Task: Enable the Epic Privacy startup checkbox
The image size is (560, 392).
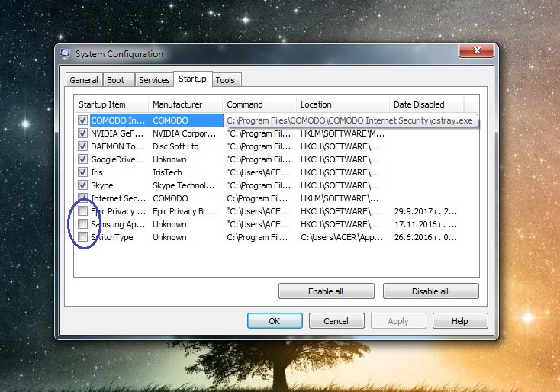Action: pyautogui.click(x=83, y=211)
